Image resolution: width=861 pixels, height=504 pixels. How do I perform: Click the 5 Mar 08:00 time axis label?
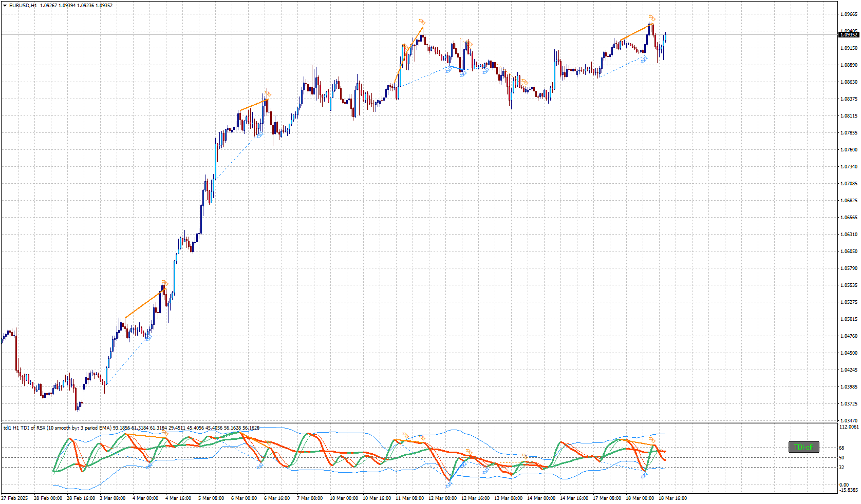coord(211,498)
